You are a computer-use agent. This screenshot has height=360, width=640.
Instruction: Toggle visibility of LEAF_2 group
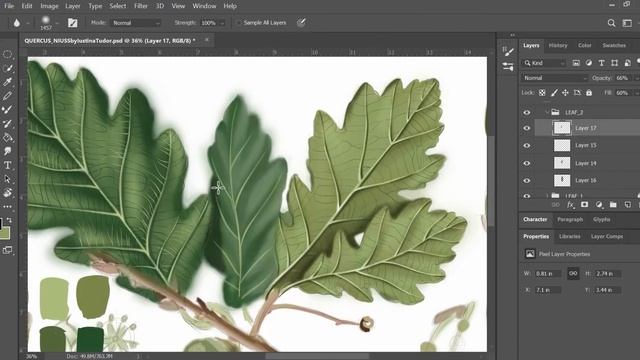(x=527, y=112)
